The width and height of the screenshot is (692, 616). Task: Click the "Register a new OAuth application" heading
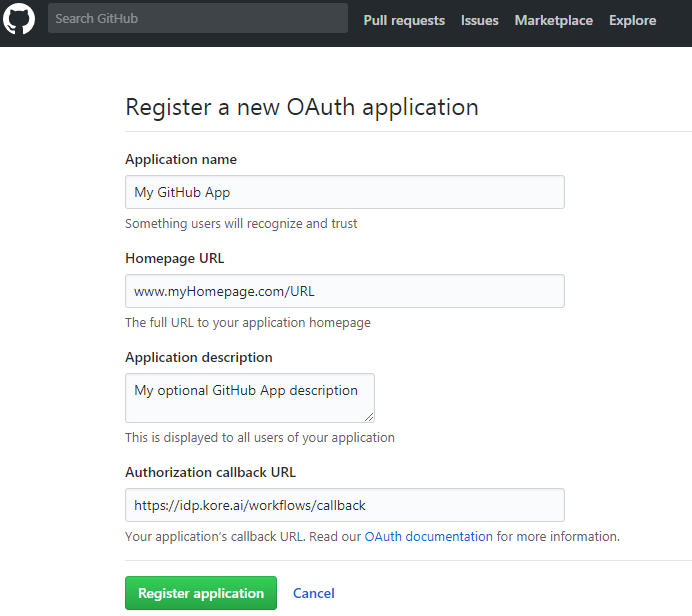pyautogui.click(x=302, y=107)
